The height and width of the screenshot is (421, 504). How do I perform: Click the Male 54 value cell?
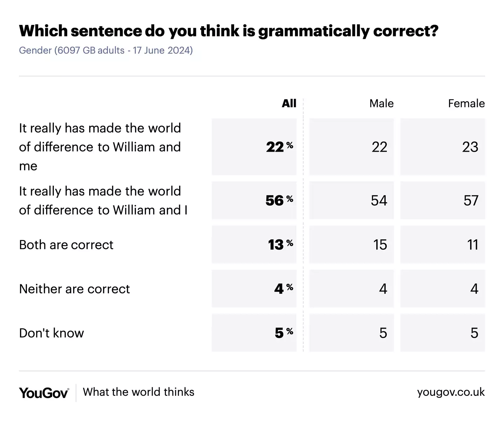click(x=352, y=201)
